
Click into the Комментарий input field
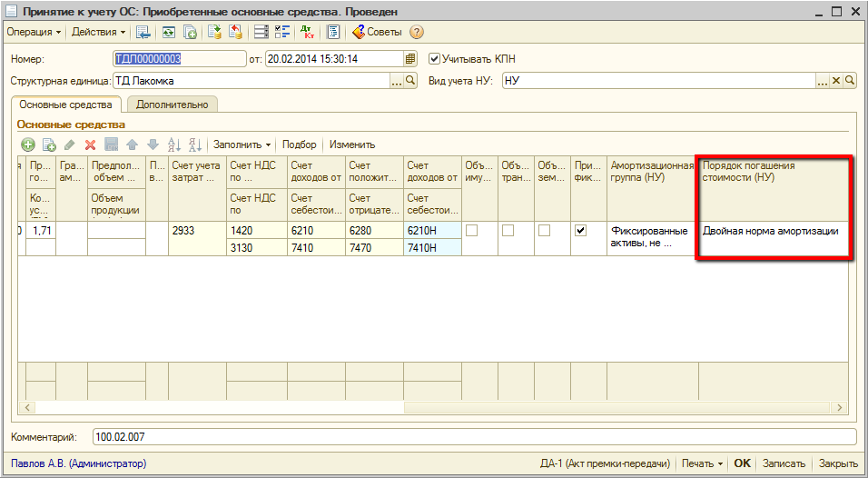(472, 438)
